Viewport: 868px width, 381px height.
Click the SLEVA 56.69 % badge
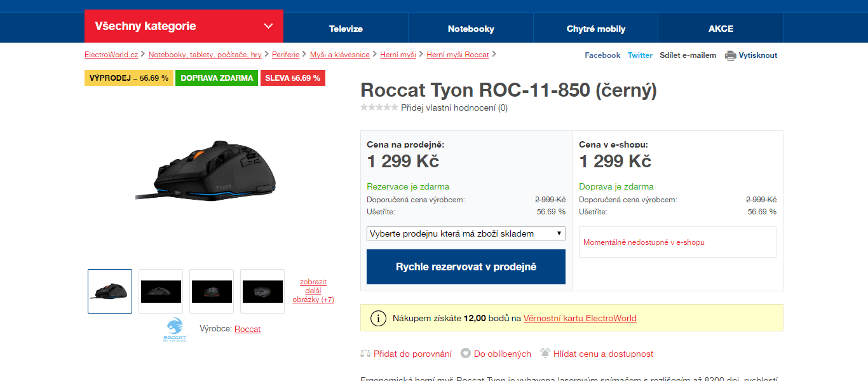292,78
